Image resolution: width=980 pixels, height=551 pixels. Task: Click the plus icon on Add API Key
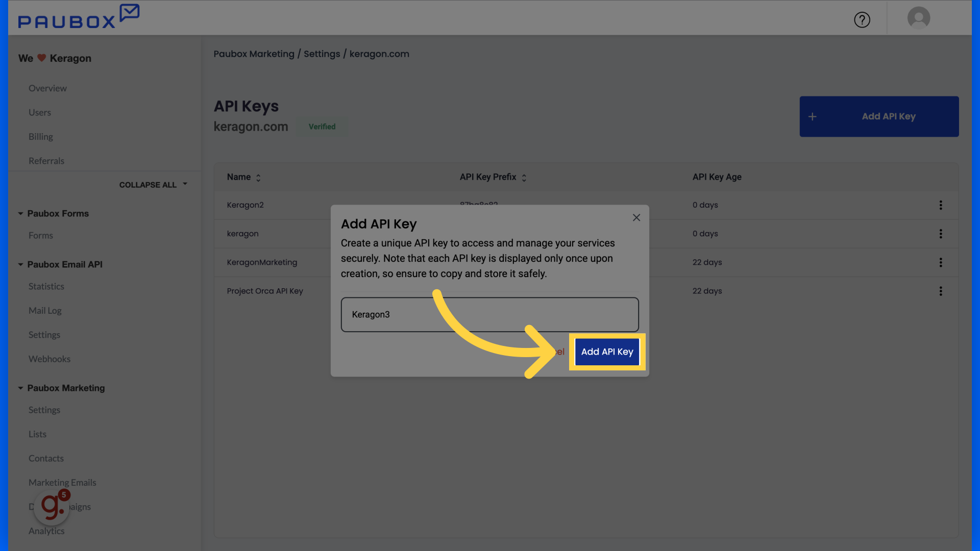point(813,116)
